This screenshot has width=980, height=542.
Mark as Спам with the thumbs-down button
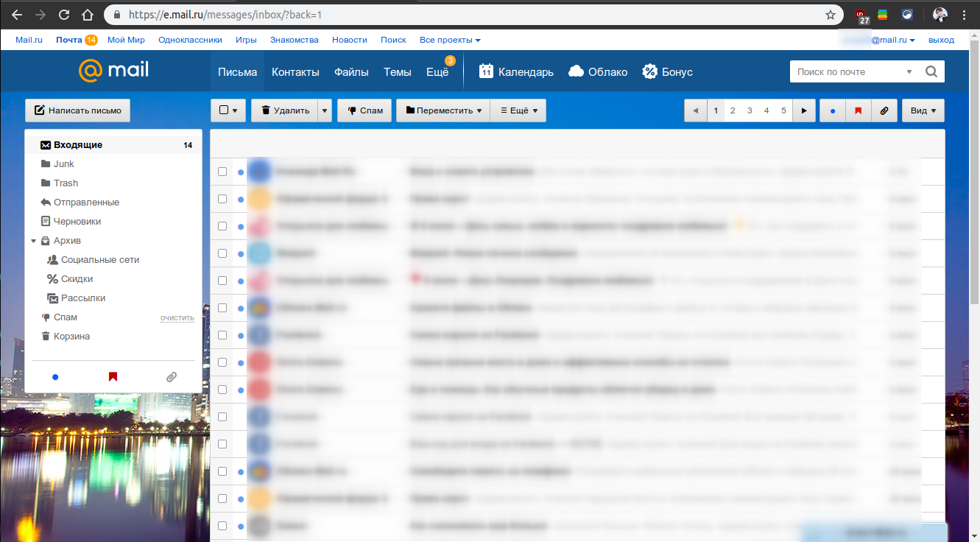pos(364,110)
